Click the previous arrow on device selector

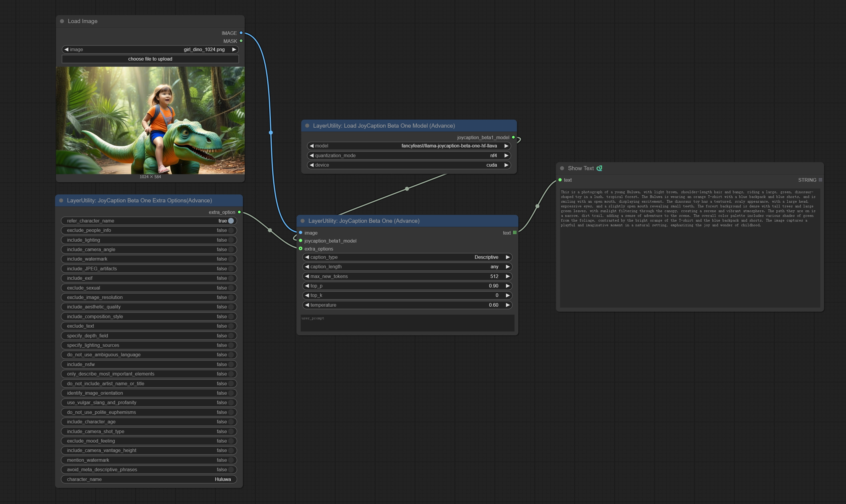pyautogui.click(x=312, y=165)
